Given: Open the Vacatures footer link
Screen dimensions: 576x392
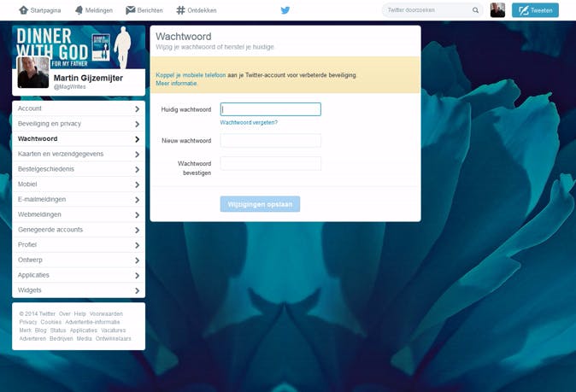Looking at the screenshot, I should 113,331.
